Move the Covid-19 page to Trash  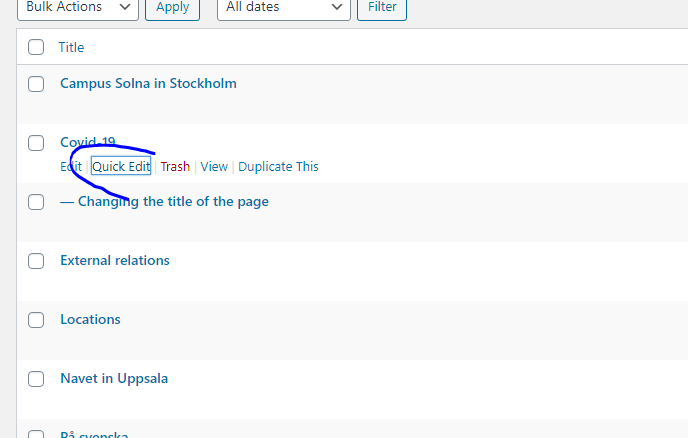point(175,166)
